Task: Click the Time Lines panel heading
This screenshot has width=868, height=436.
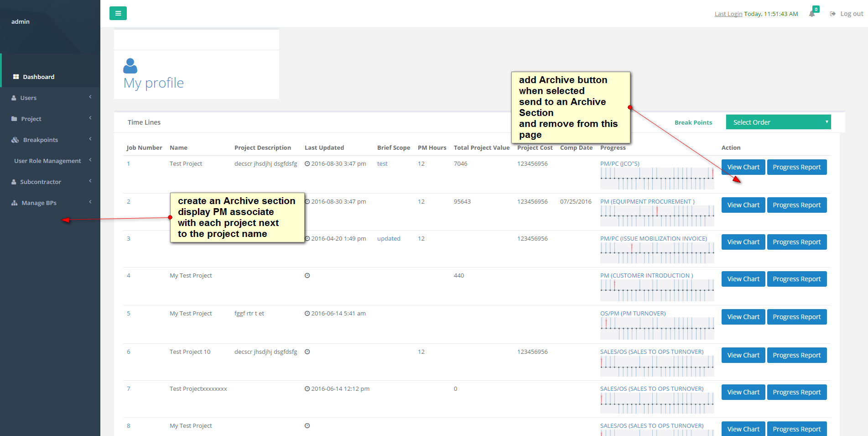Action: [144, 122]
